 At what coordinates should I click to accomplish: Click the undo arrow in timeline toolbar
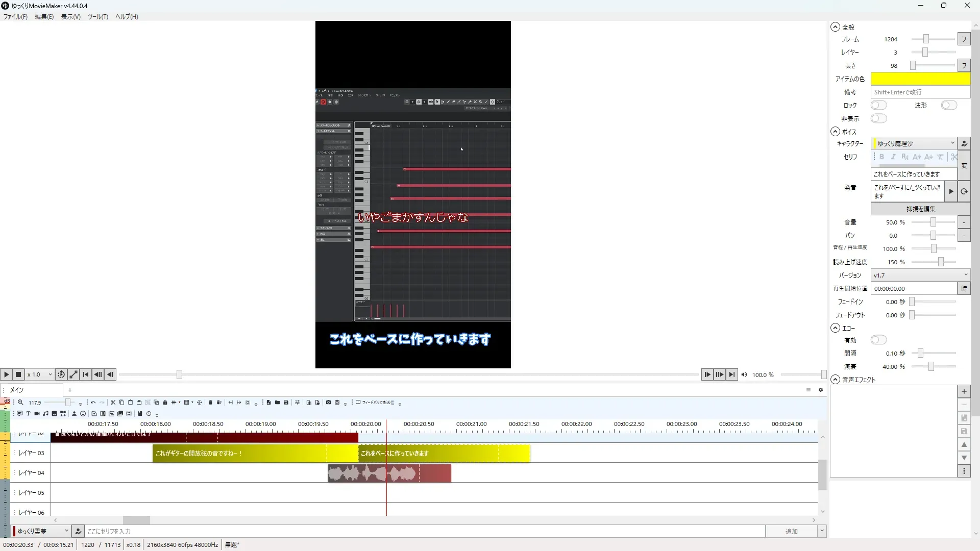pos(93,403)
